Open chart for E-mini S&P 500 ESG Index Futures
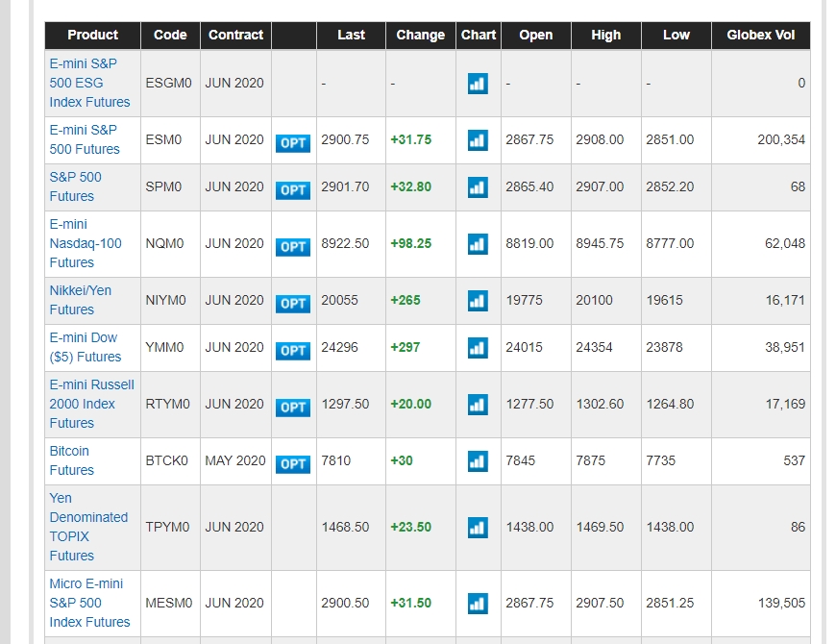836x644 pixels. pos(478,84)
